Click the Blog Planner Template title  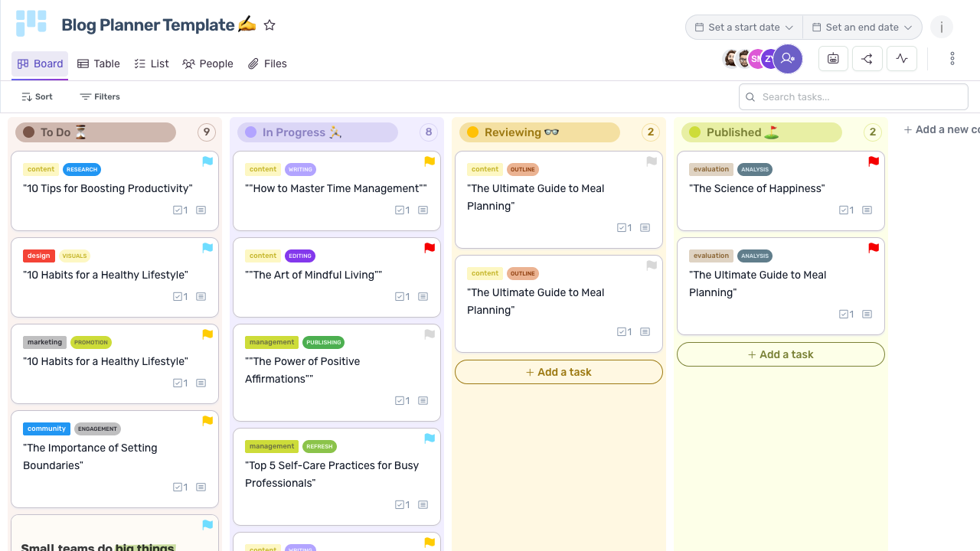(158, 25)
